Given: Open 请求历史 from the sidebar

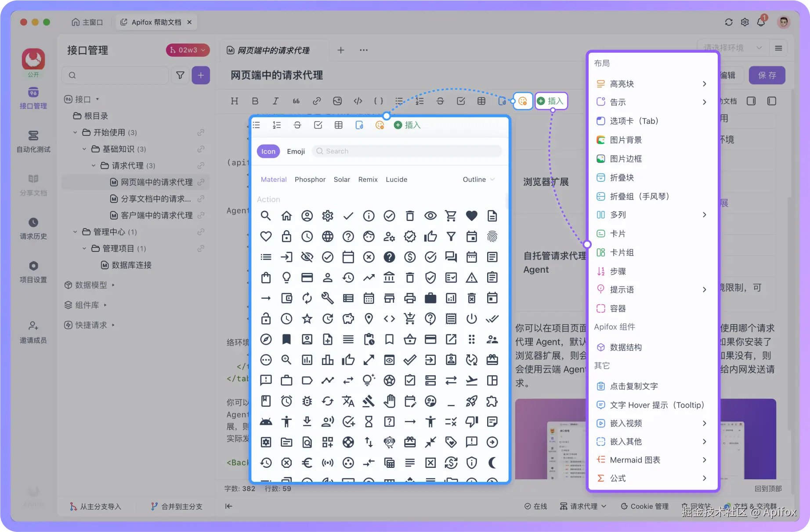Looking at the screenshot, I should point(33,228).
